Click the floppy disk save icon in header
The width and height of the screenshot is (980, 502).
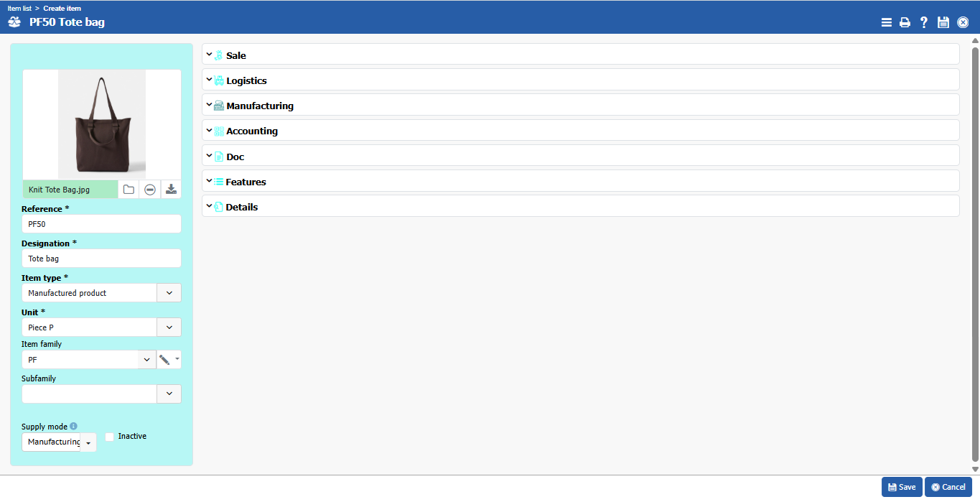click(x=943, y=22)
